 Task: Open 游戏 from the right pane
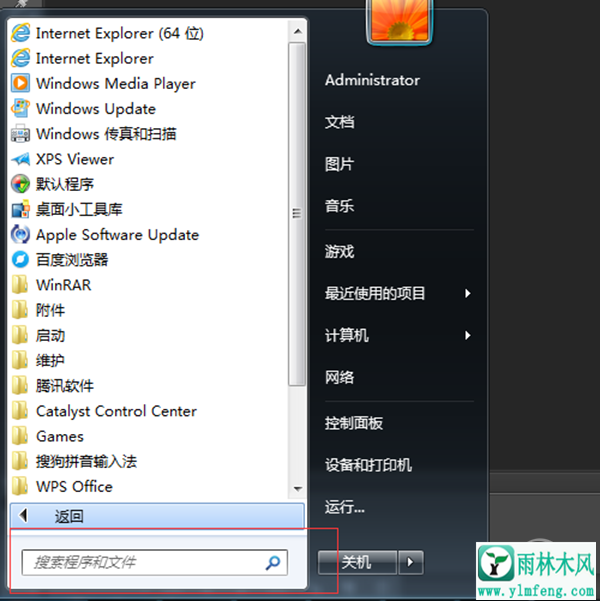click(340, 252)
